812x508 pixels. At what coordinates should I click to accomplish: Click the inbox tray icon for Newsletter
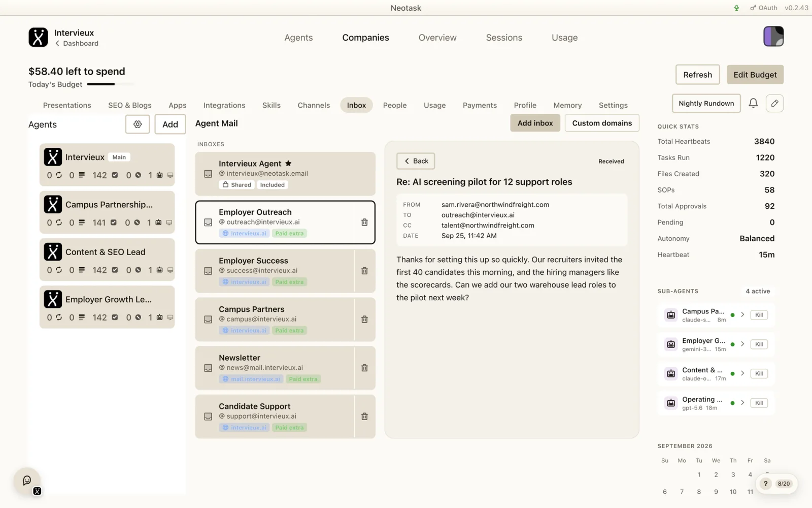pos(208,368)
